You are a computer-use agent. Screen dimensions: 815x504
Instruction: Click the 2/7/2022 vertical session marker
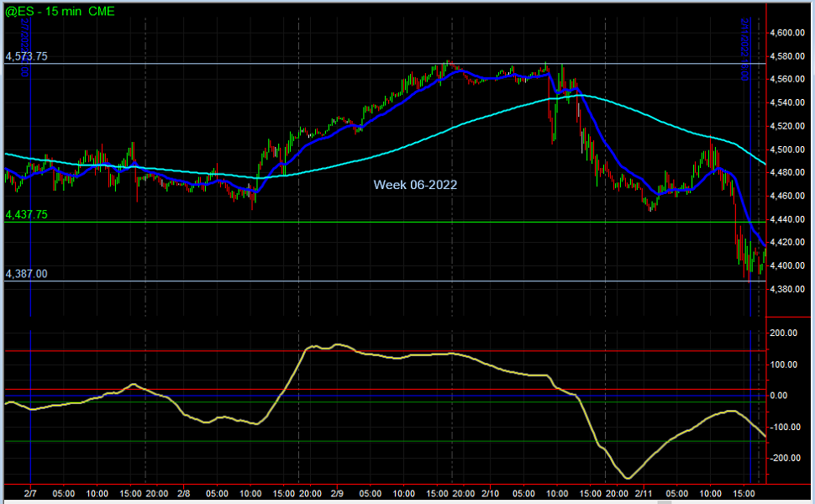pyautogui.click(x=31, y=168)
